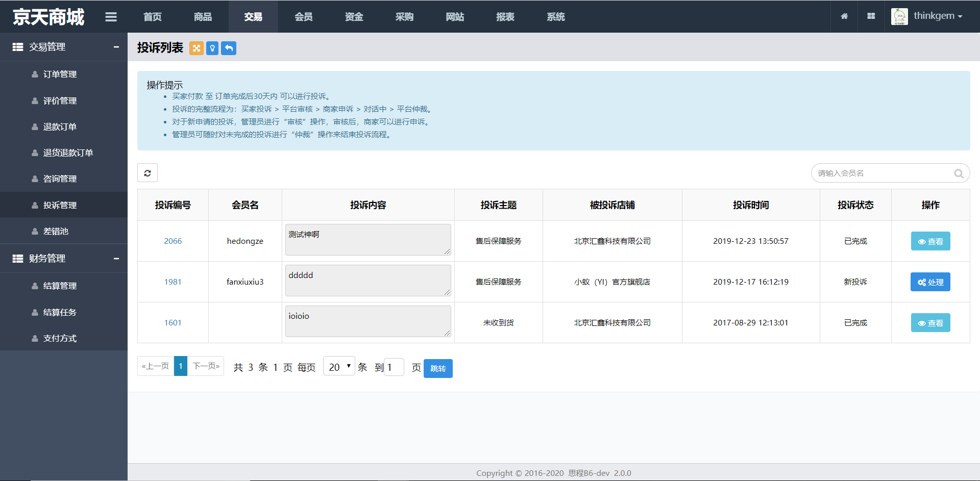Open 订单管理 in the sidebar
Image resolution: width=980 pixels, height=481 pixels.
coord(60,74)
